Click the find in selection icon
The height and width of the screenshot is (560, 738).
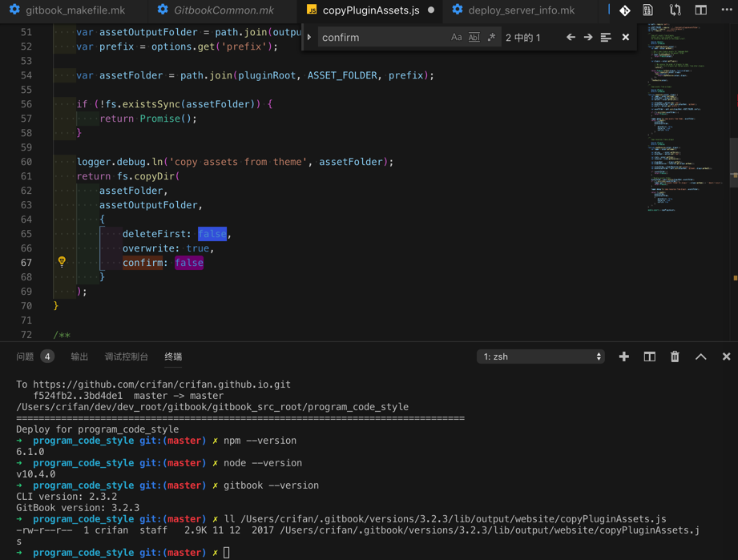(x=606, y=38)
